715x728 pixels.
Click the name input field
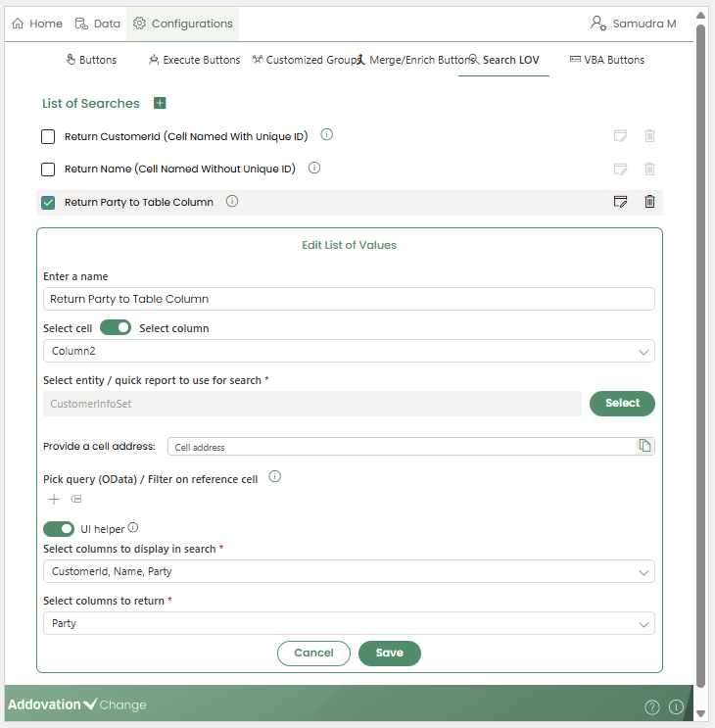click(348, 299)
